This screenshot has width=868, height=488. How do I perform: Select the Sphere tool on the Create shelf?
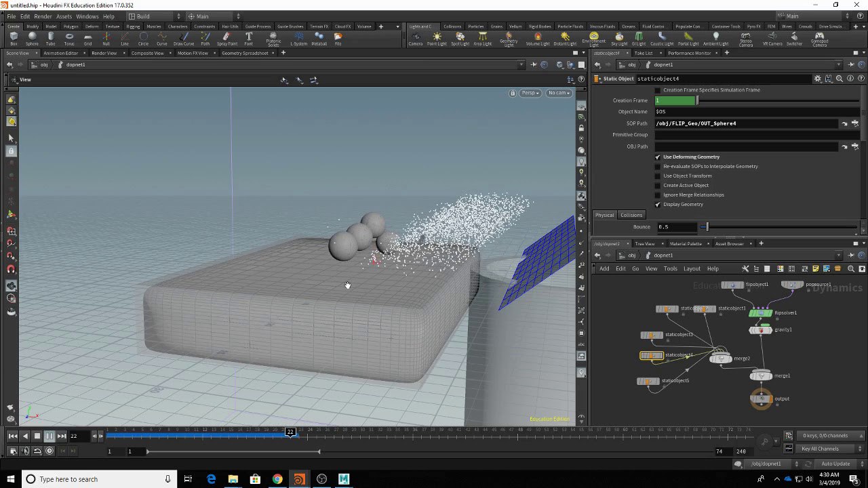pos(32,38)
